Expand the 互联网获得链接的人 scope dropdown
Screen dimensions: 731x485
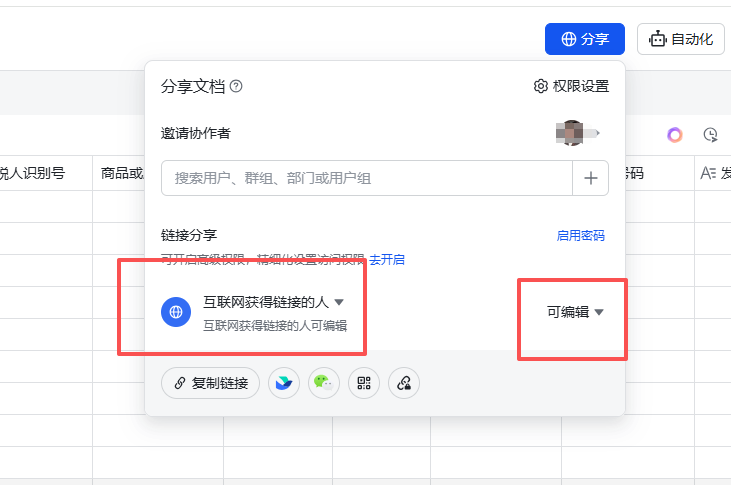click(274, 302)
